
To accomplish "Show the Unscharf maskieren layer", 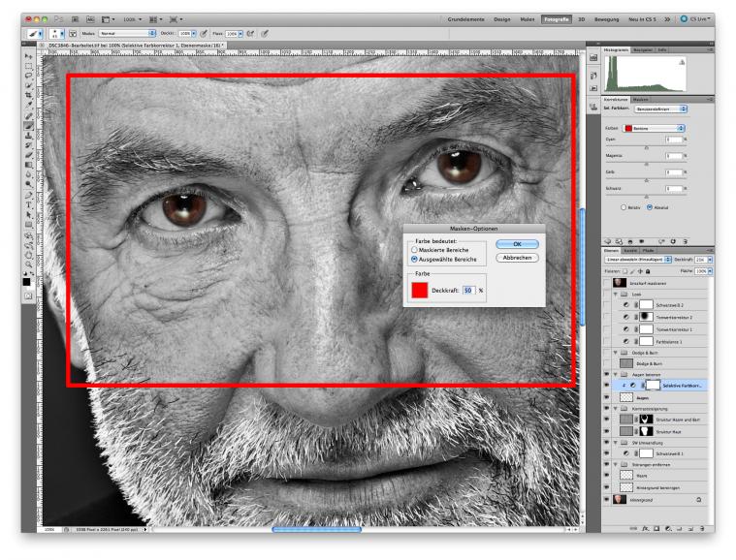I will (x=606, y=283).
